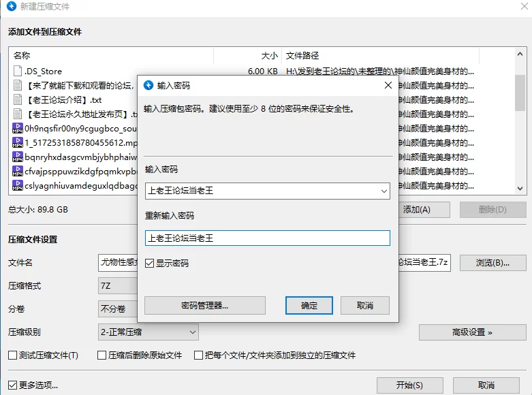
Task: Select 【老王论坛介绍】.txt file row
Action: pyautogui.click(x=63, y=99)
